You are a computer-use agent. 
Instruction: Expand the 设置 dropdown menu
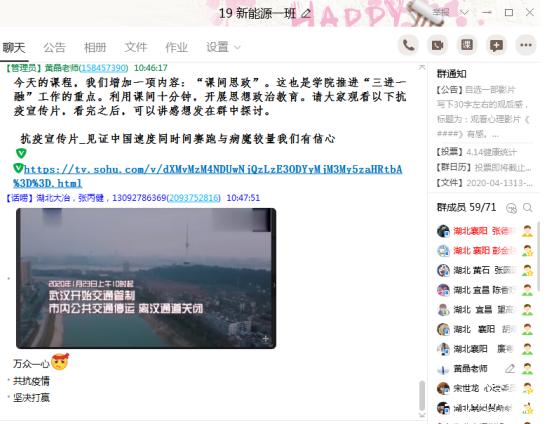(223, 47)
